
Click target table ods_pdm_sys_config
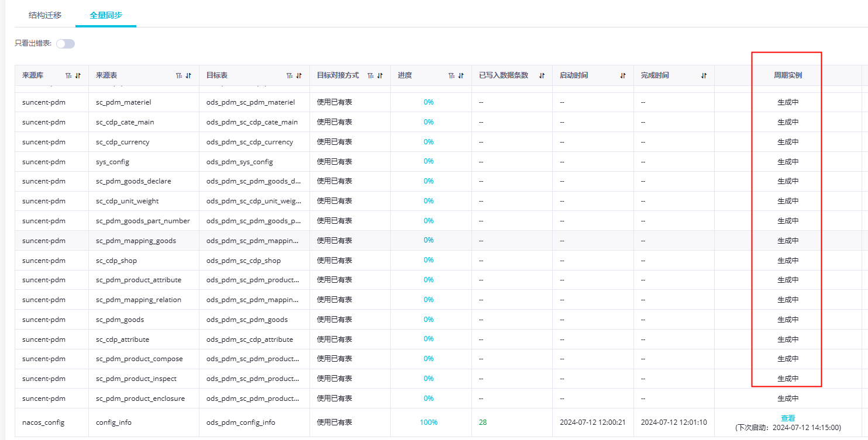(x=240, y=162)
